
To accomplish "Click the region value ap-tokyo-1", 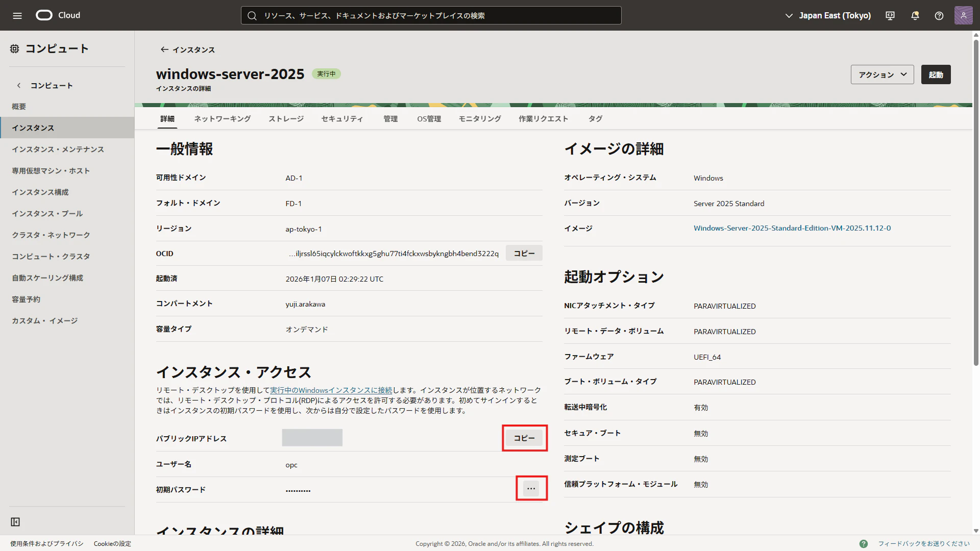I will (303, 229).
